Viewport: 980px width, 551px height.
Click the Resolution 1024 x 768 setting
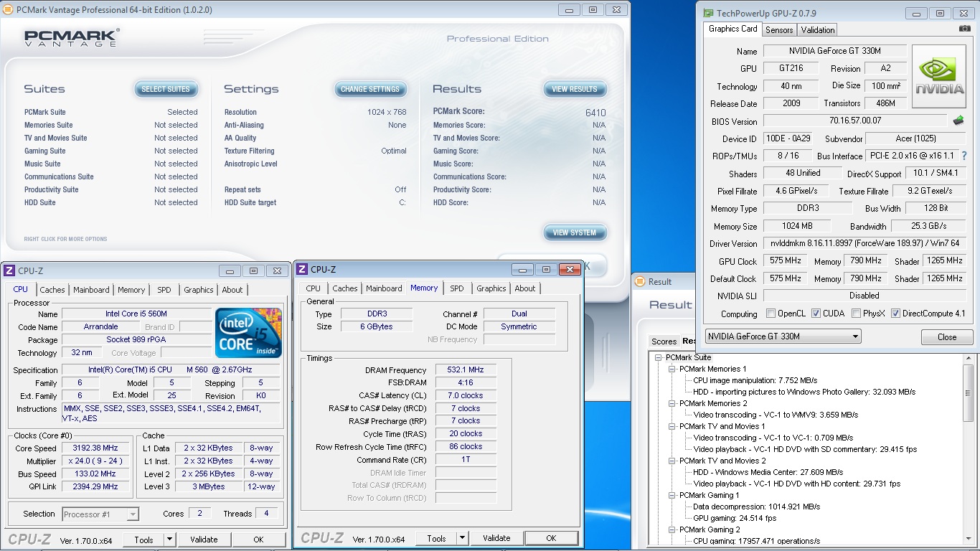315,112
